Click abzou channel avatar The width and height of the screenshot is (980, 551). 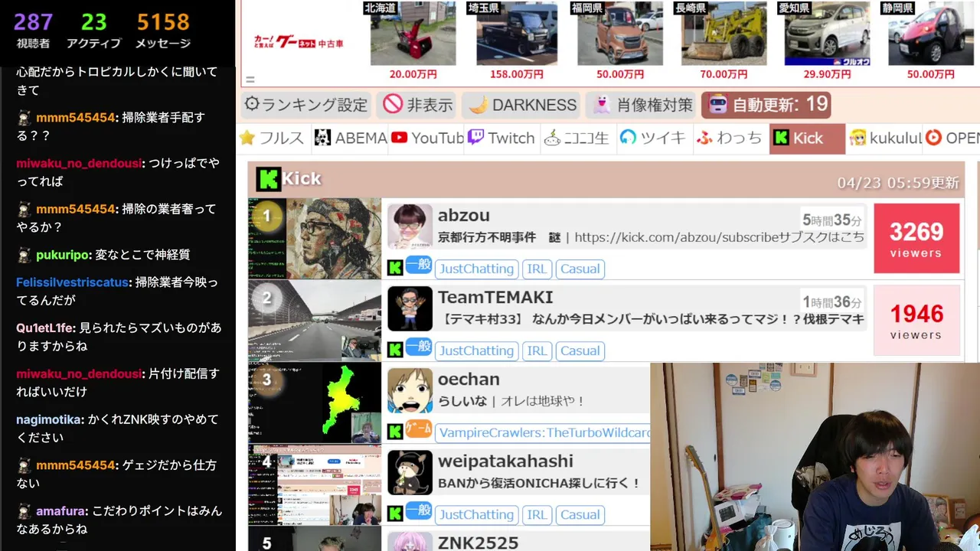tap(410, 226)
